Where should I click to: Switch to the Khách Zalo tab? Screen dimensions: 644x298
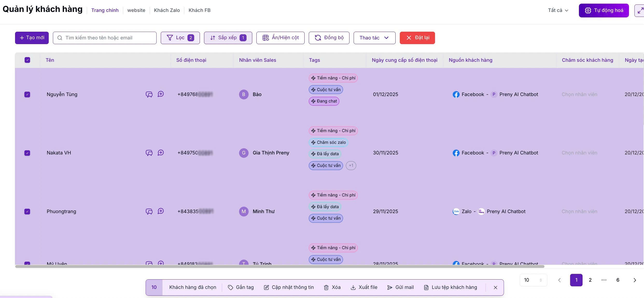[167, 10]
